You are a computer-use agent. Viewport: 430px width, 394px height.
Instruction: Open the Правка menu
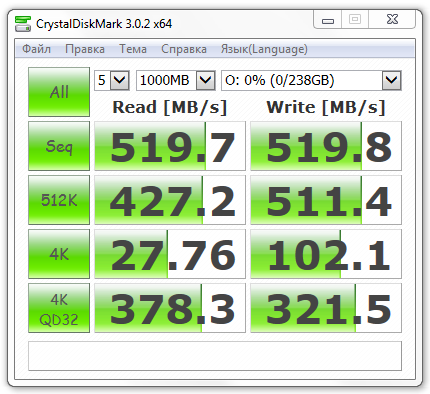click(85, 49)
